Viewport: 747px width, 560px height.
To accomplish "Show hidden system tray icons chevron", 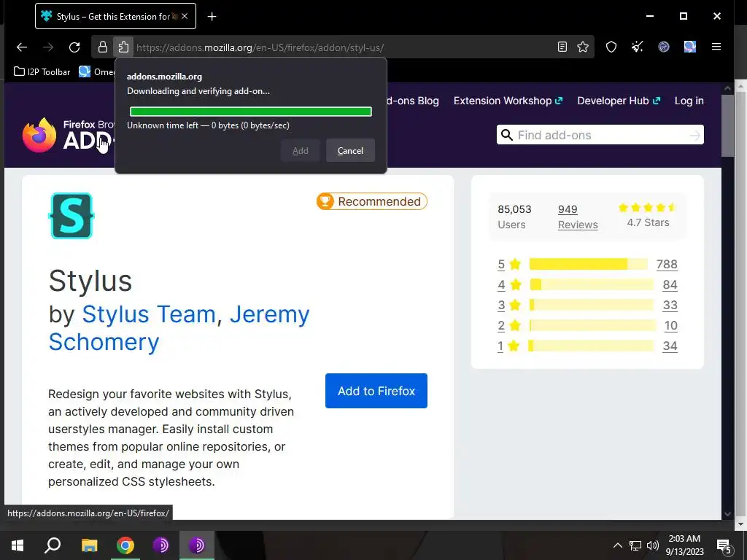I will pos(617,545).
